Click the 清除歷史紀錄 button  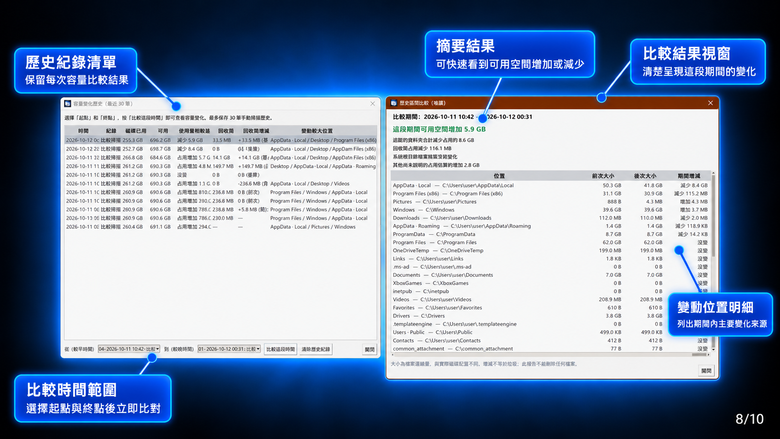[x=316, y=349]
